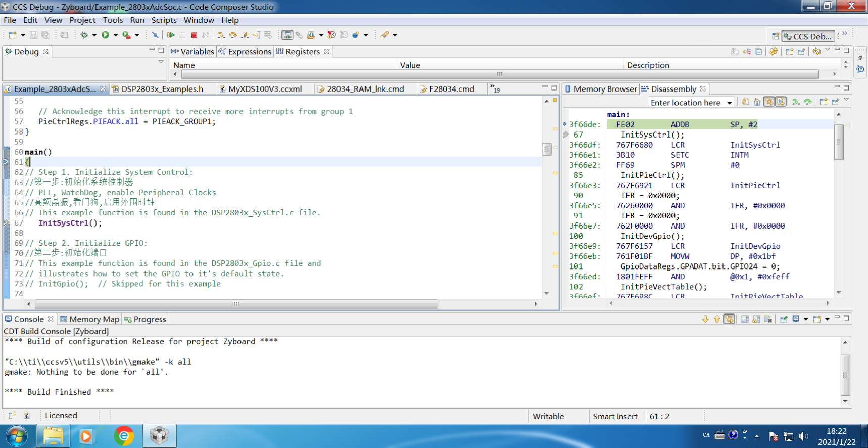Screen dimensions: 868x448
Task: Click the Step Into toolbar icon
Action: pos(221,35)
